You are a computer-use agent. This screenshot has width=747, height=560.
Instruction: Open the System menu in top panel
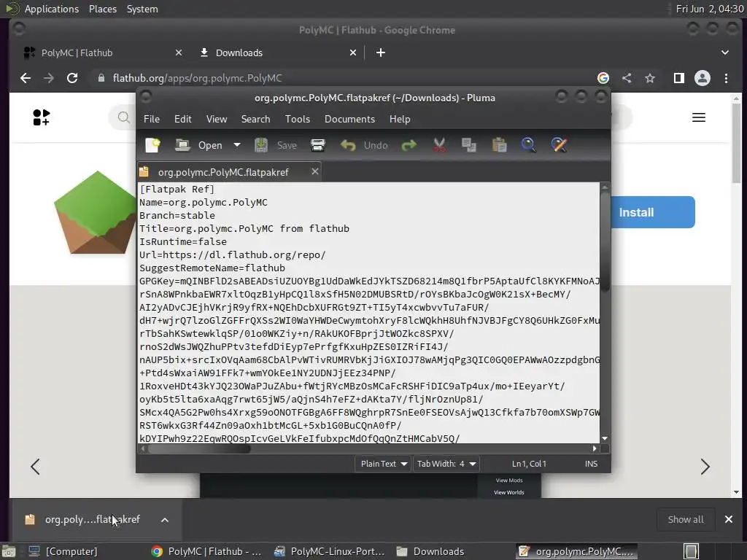[142, 9]
